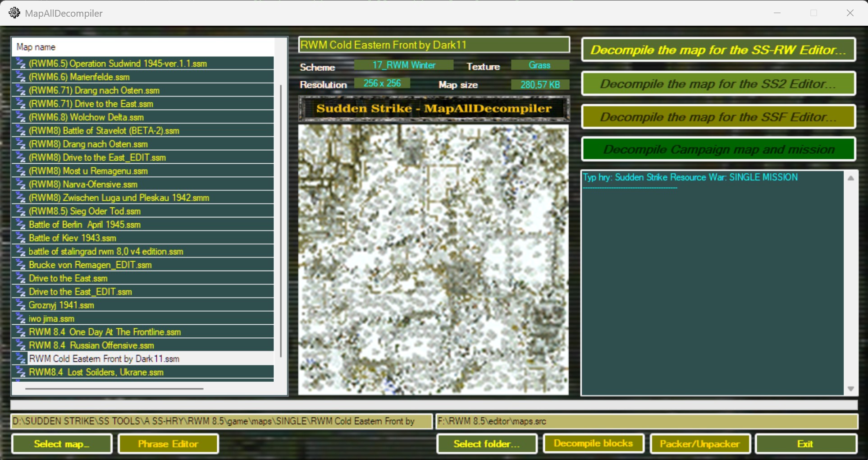Screen dimensions: 868x460
Task: Click file icon beside Battle of Berlin April 1945.ssm
Action: (x=21, y=225)
